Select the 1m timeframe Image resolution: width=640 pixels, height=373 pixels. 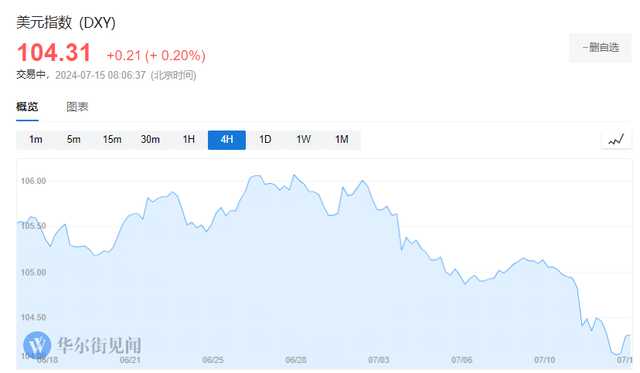[x=36, y=140]
